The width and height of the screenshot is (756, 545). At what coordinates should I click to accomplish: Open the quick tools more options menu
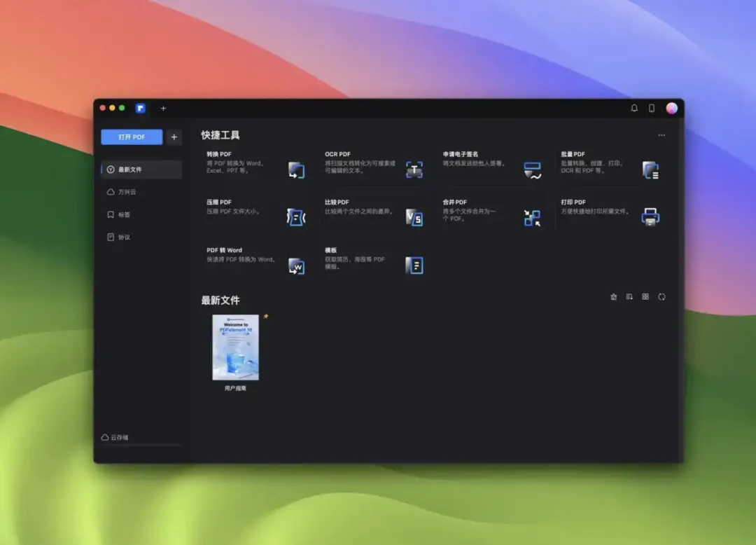coord(661,135)
